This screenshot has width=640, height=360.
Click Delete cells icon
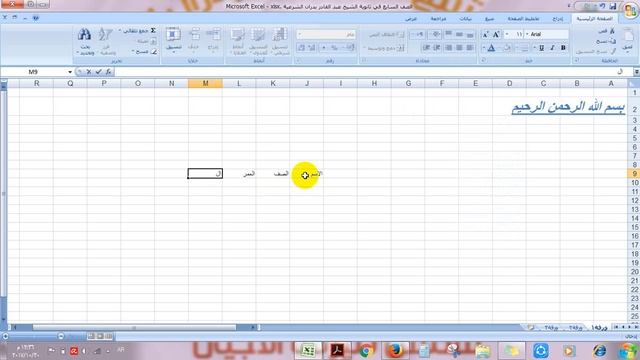pos(194,34)
